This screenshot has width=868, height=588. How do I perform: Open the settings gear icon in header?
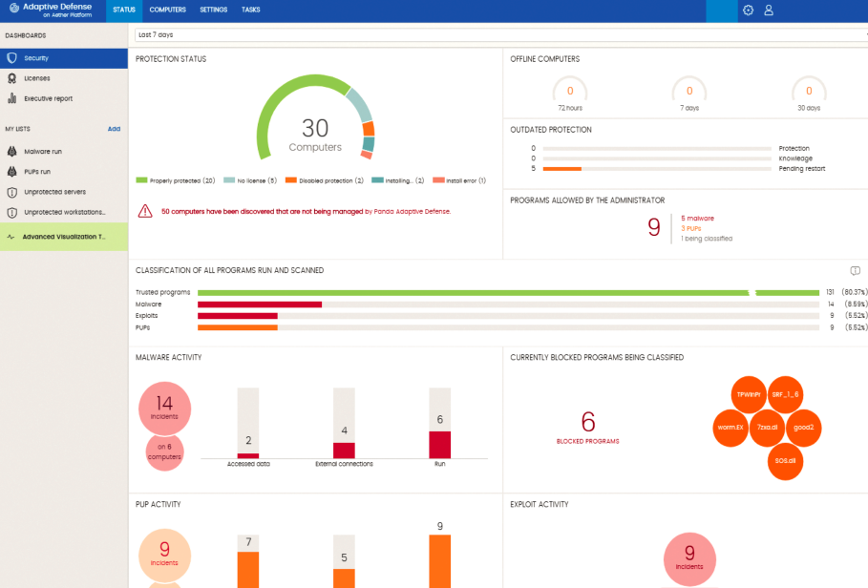click(748, 10)
